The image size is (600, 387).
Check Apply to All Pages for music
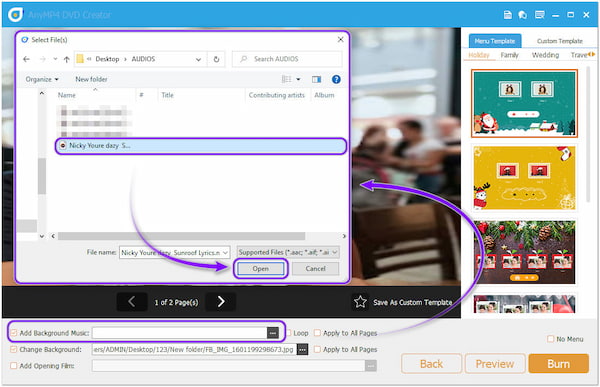[x=317, y=333]
